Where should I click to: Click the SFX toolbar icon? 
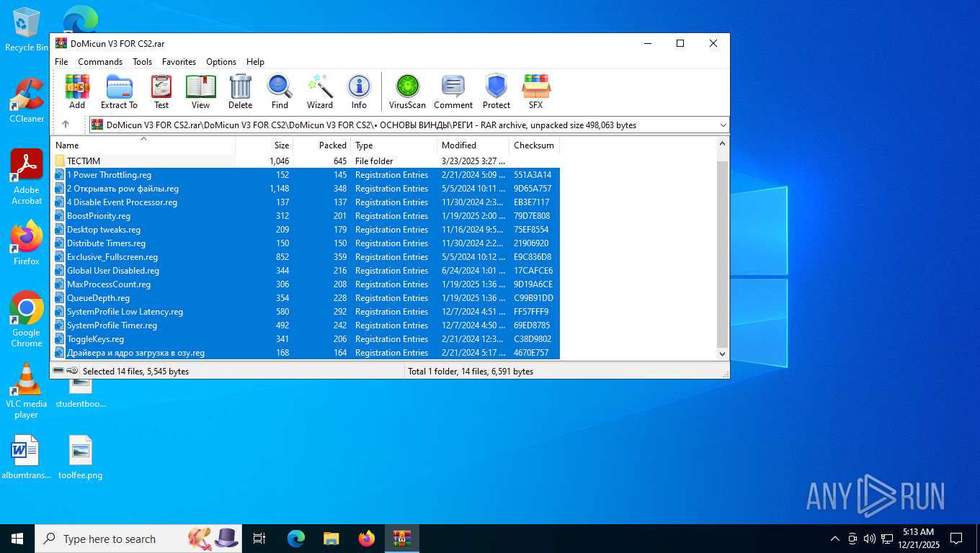(x=535, y=91)
